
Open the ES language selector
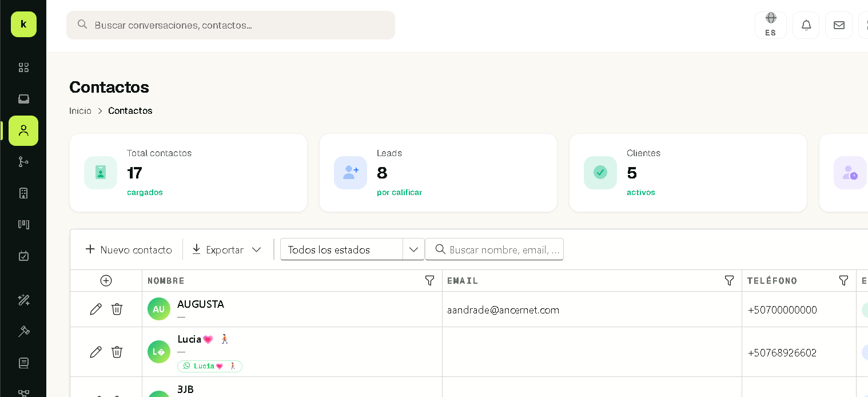point(771,25)
